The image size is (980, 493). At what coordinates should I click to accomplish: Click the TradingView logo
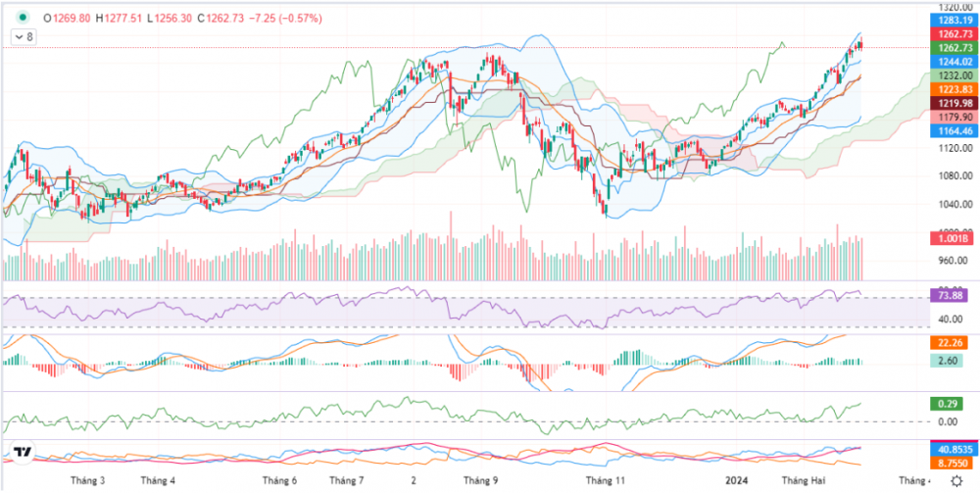[22, 453]
